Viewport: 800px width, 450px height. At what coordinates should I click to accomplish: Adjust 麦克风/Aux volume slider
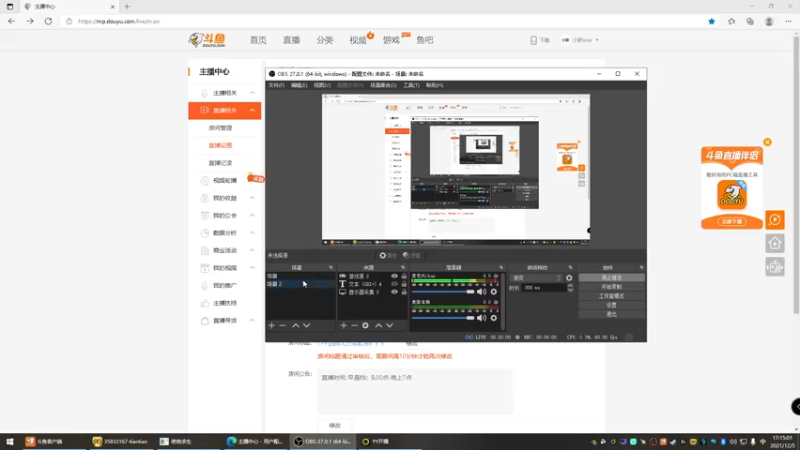click(x=443, y=292)
